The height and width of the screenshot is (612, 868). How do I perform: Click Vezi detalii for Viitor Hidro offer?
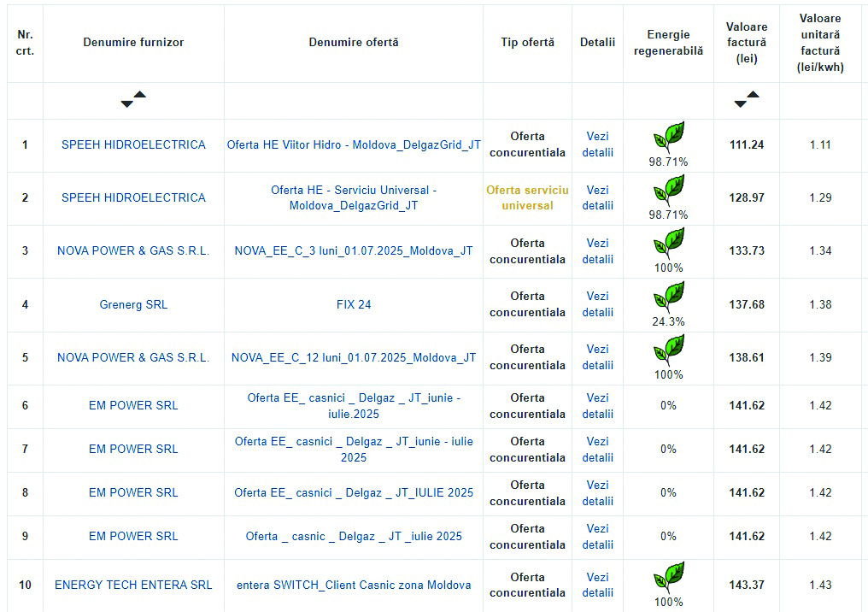pyautogui.click(x=598, y=144)
